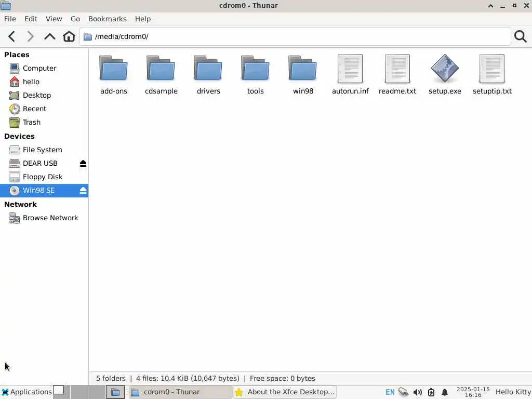532x399 pixels.
Task: Eject the Win98 SE disc
Action: tap(83, 191)
